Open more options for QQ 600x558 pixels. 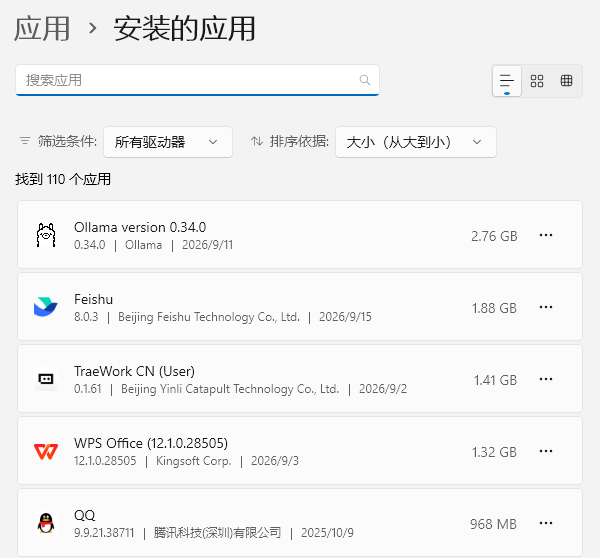click(546, 523)
